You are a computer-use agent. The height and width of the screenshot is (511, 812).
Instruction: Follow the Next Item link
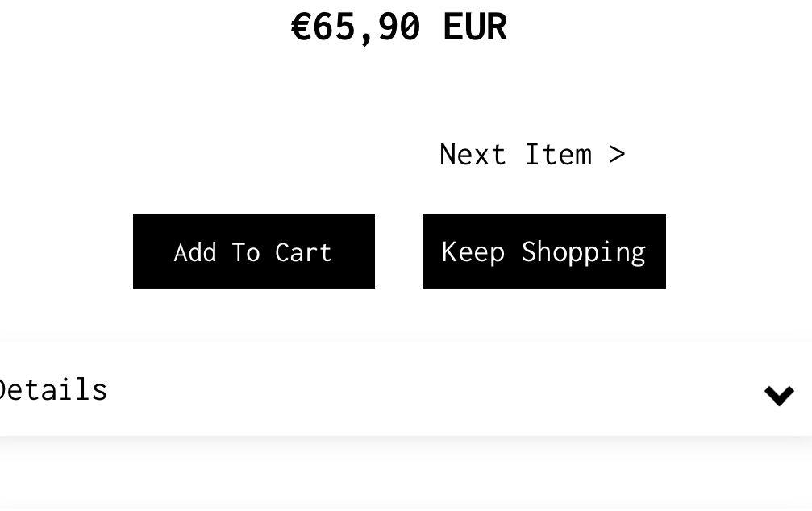pos(532,154)
